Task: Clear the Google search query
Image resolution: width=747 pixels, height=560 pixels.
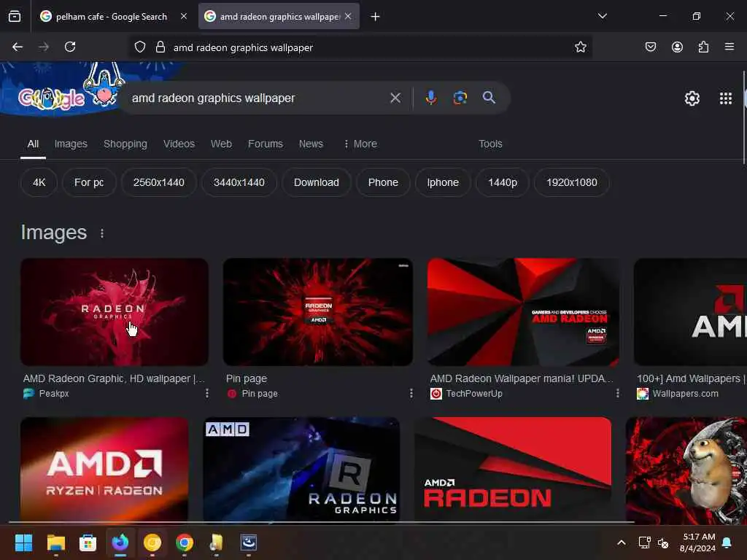Action: pos(395,98)
